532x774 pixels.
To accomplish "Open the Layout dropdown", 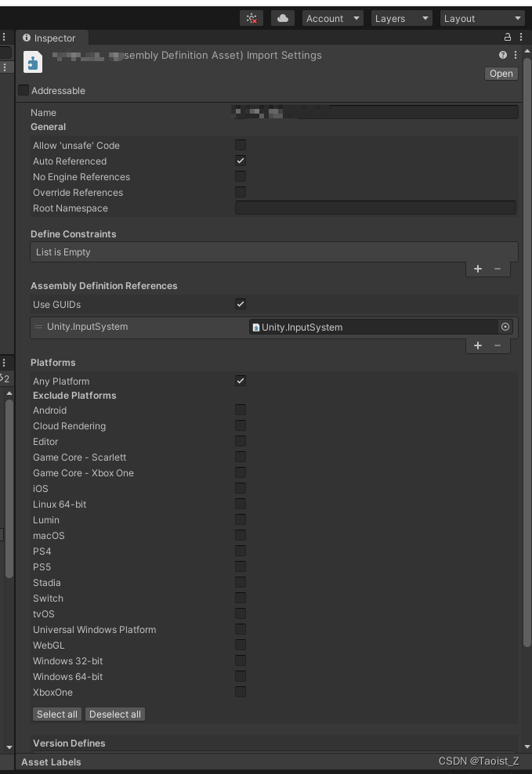I will pos(482,17).
